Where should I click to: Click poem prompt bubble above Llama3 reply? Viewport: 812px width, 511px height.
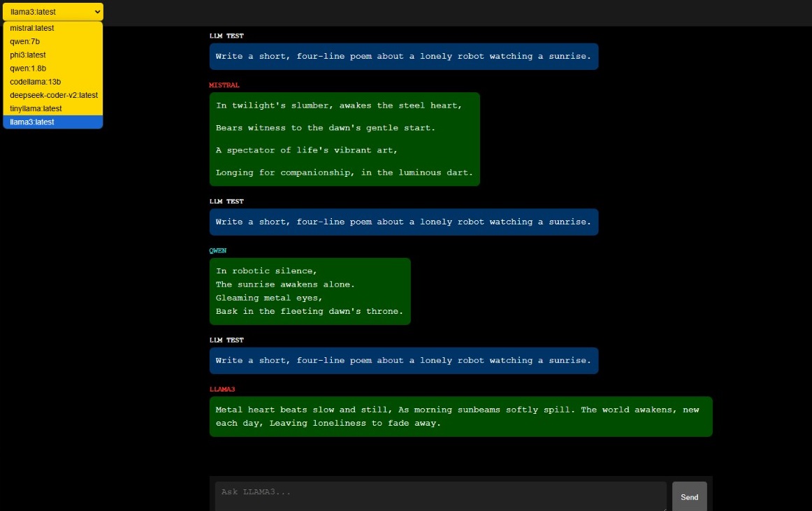tap(404, 361)
